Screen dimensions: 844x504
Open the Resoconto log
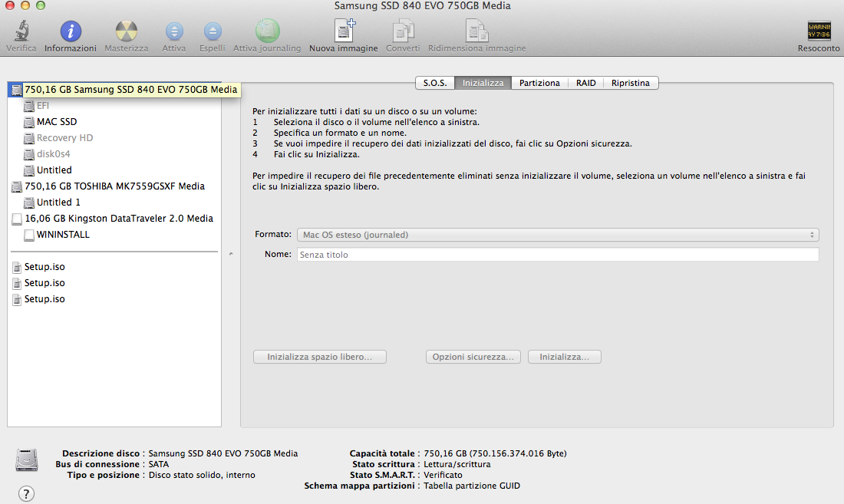(x=819, y=31)
